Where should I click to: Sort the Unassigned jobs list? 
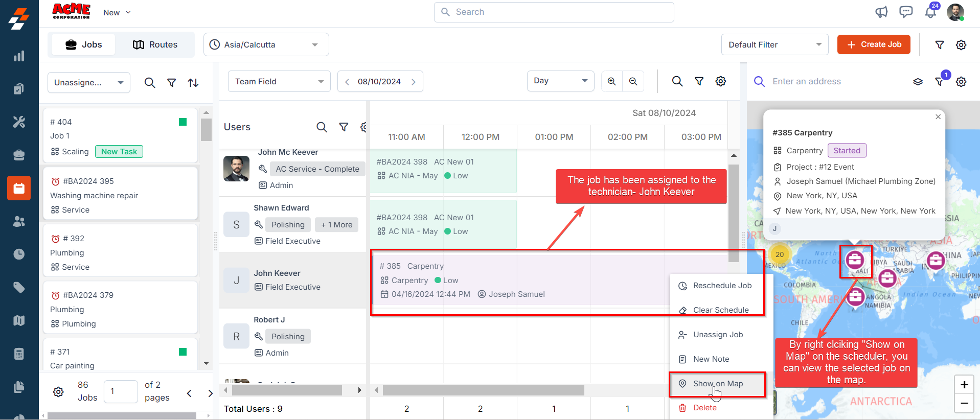coord(193,83)
